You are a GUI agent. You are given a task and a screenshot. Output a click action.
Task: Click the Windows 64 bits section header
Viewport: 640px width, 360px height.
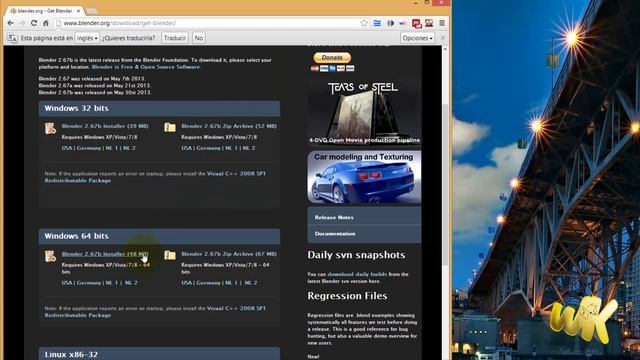[159, 236]
